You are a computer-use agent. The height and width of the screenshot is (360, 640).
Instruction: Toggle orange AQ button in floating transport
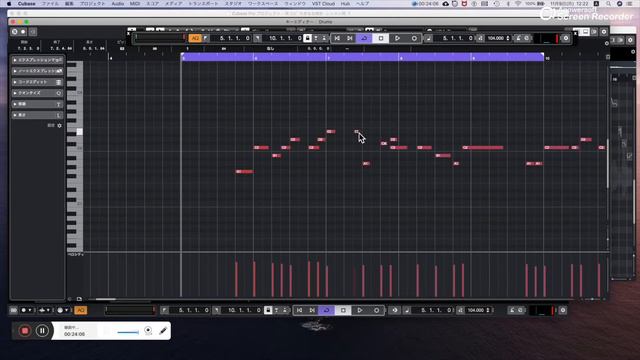pos(195,38)
